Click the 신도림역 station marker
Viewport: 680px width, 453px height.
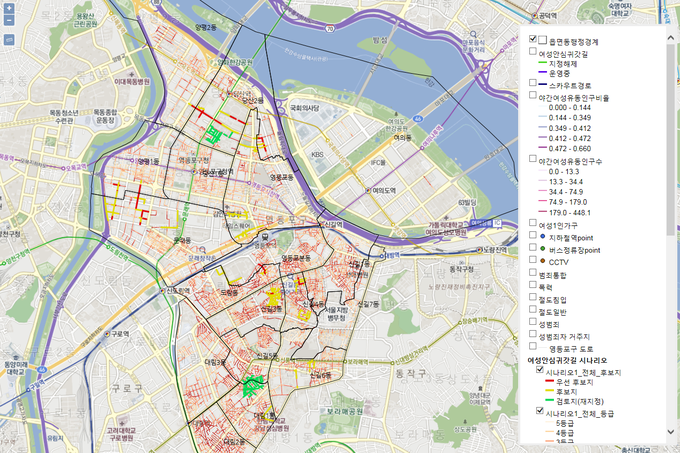click(163, 290)
